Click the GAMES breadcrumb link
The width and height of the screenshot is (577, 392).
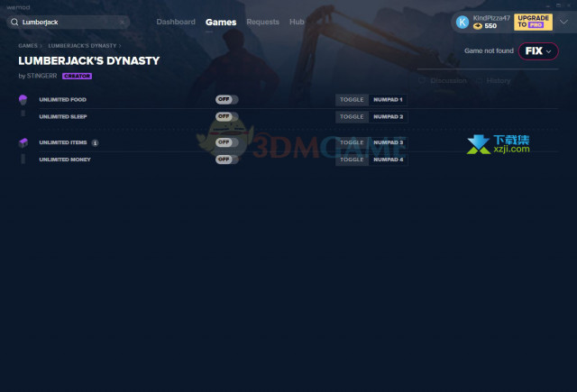tap(28, 46)
